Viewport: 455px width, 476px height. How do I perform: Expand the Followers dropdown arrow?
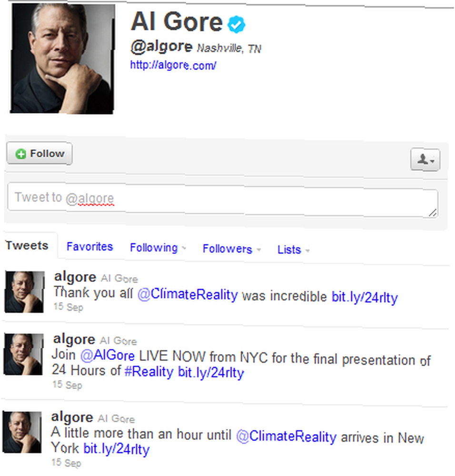pyautogui.click(x=258, y=249)
